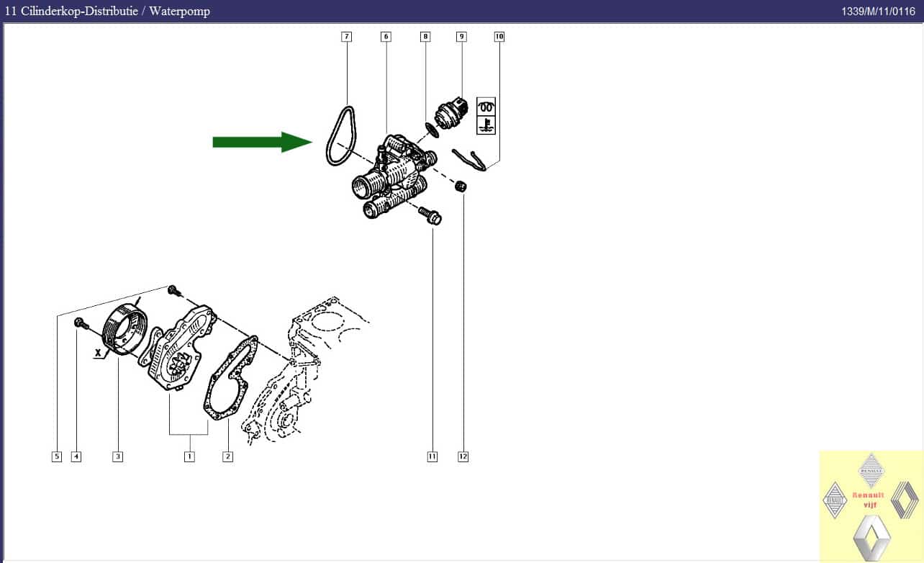The image size is (924, 563).
Task: Select callout number 11 for the bolt
Action: point(432,456)
